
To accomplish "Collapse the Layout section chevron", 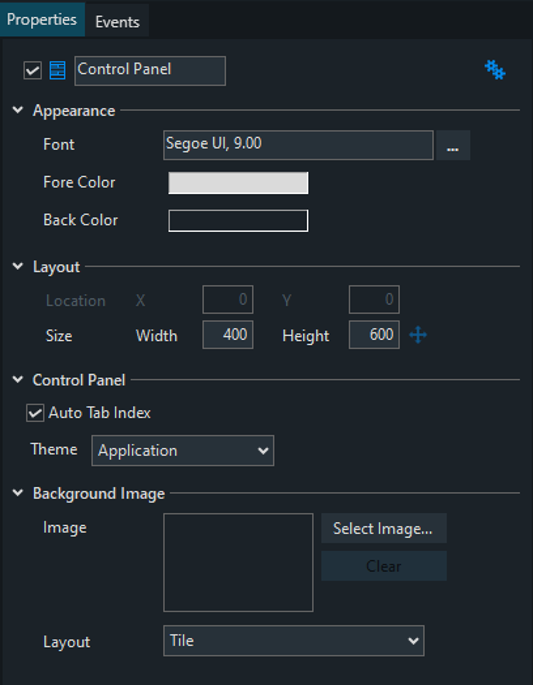I will (18, 266).
